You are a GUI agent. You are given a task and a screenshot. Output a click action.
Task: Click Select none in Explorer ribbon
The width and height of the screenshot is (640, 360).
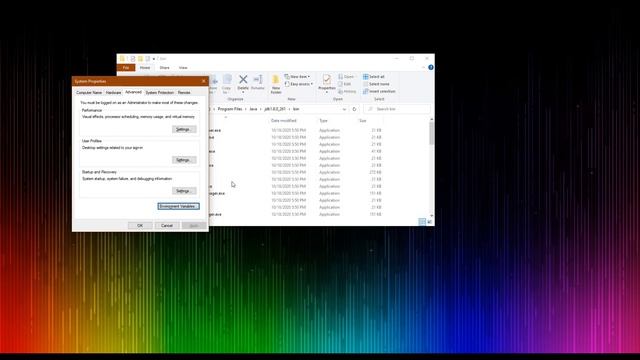[376, 84]
